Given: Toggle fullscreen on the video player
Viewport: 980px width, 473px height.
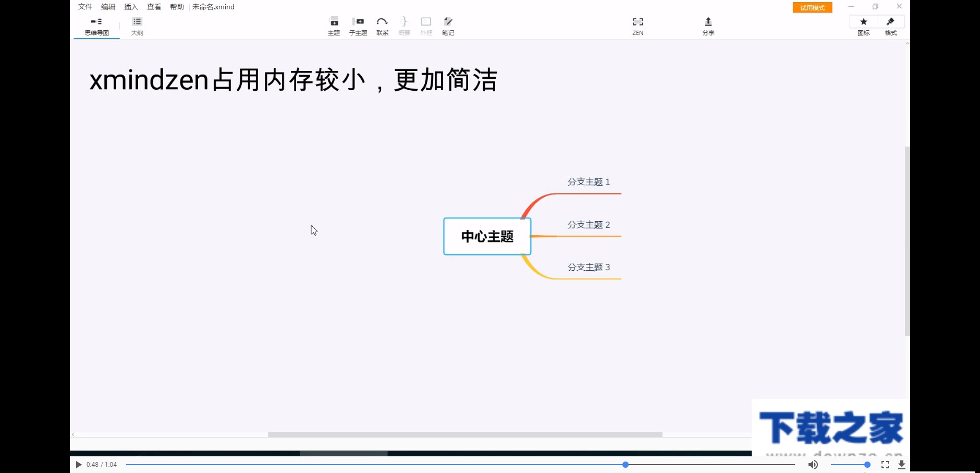Looking at the screenshot, I should tap(886, 464).
